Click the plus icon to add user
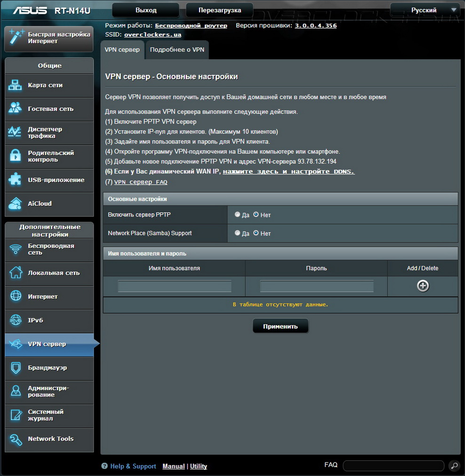 (x=423, y=286)
